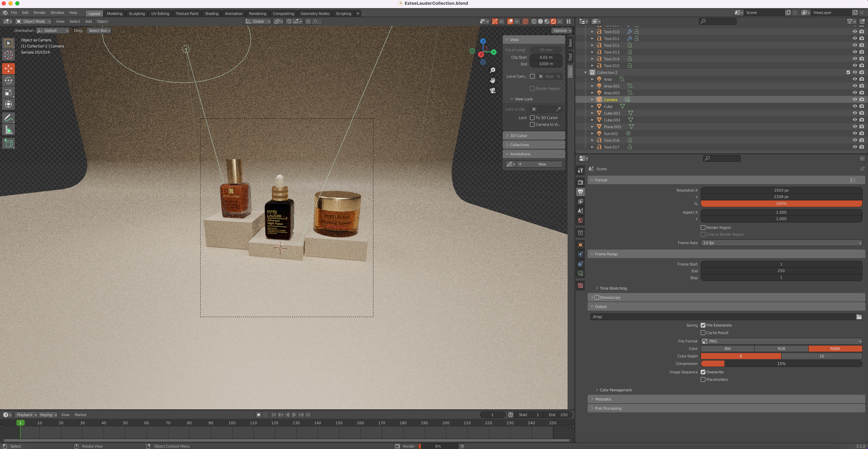
Task: Collapse the Collection 2 tree item
Action: [585, 73]
